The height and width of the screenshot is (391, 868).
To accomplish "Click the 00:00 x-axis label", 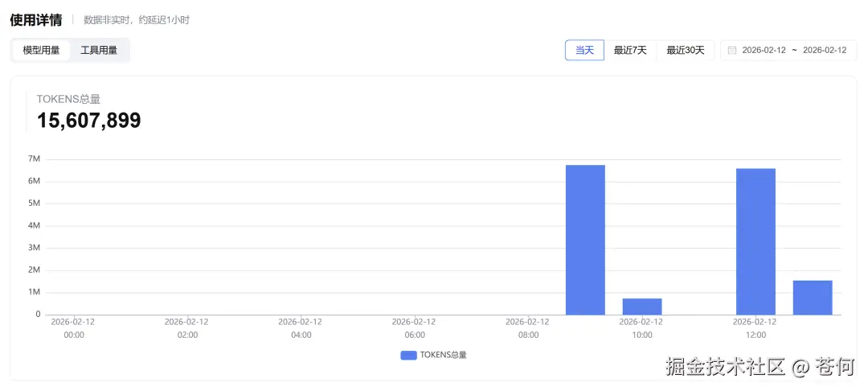I will click(x=73, y=335).
